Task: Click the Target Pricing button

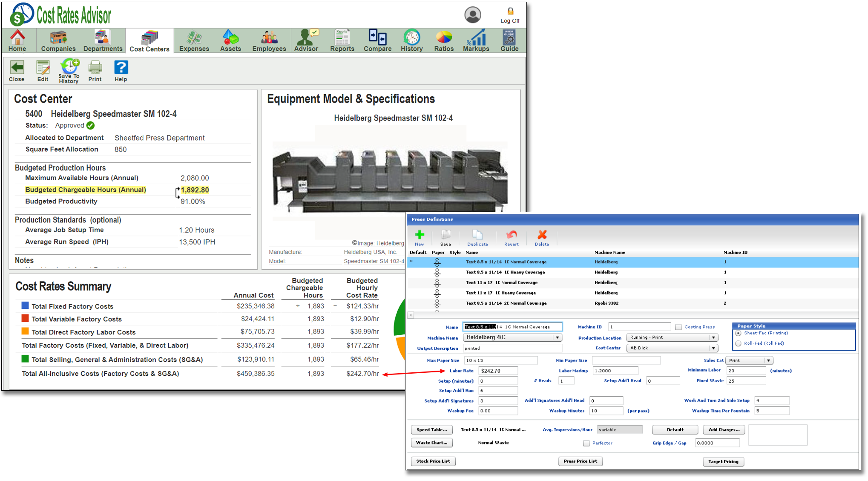Action: [723, 462]
